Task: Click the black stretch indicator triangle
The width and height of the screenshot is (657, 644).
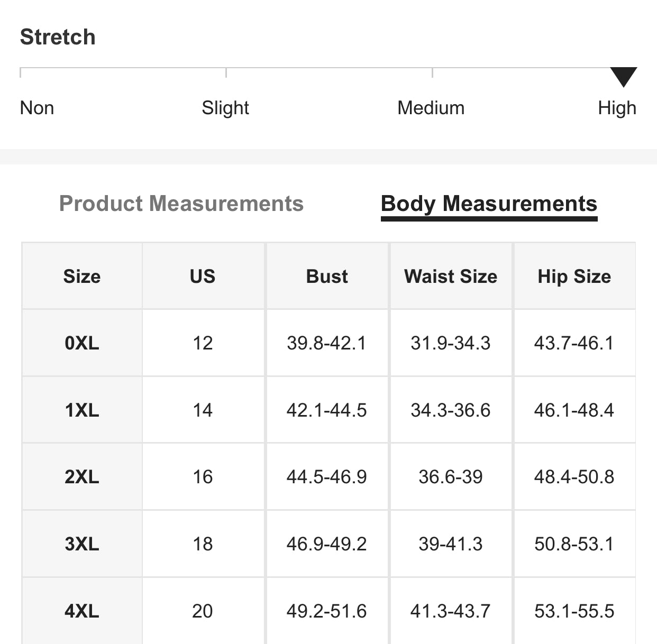Action: [x=623, y=77]
